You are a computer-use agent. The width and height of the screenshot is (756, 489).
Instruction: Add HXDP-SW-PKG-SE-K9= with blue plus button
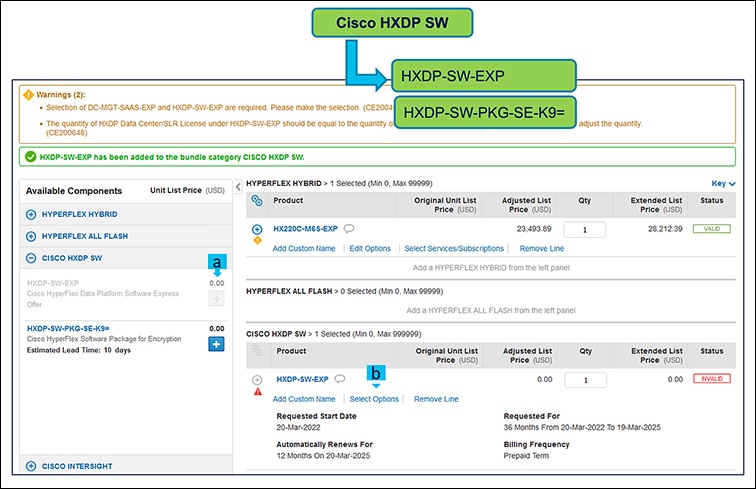click(216, 344)
